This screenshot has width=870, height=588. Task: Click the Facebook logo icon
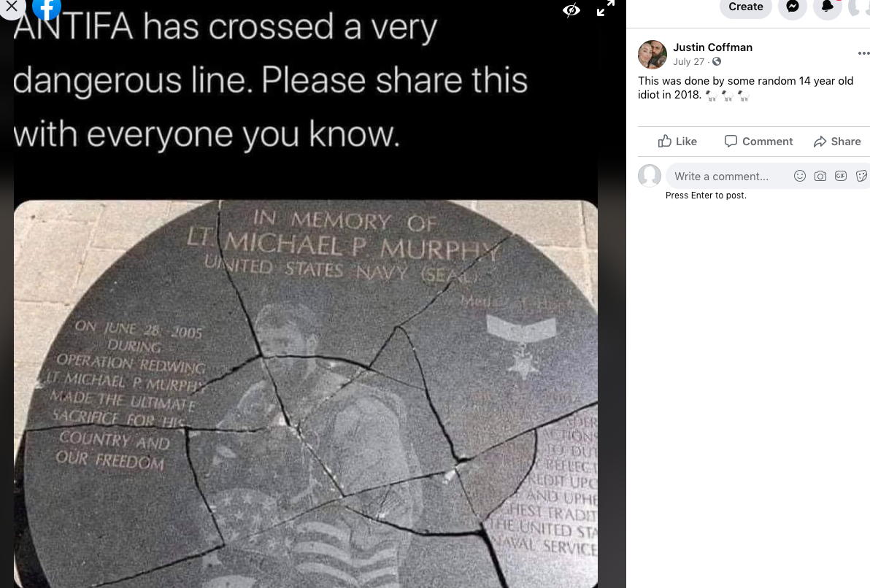coord(47,7)
